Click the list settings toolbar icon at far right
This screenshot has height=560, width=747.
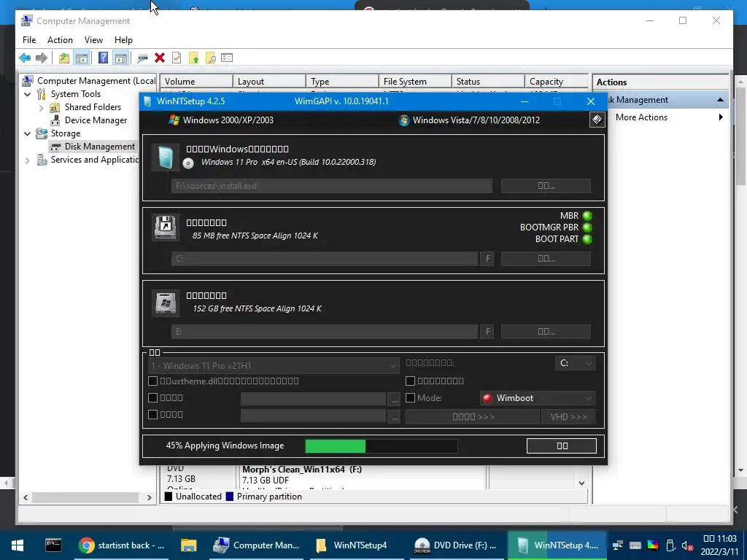tap(228, 58)
